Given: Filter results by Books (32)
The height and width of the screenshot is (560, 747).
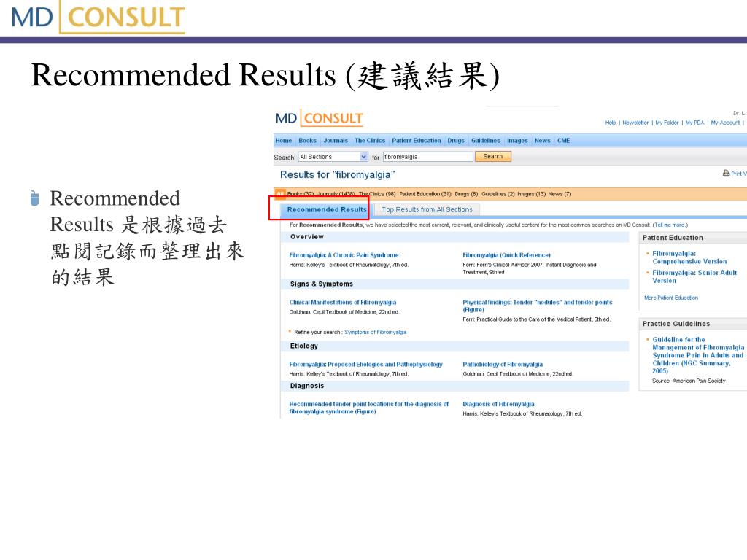Looking at the screenshot, I should [x=300, y=194].
